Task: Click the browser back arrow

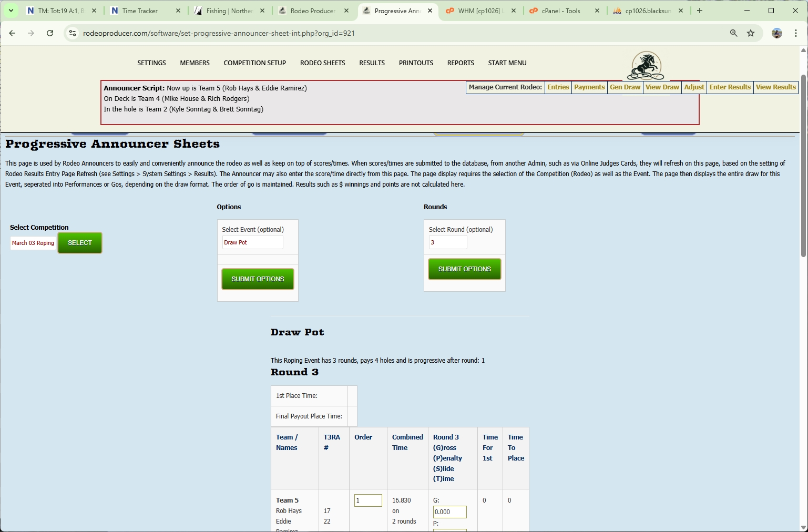Action: 12,33
